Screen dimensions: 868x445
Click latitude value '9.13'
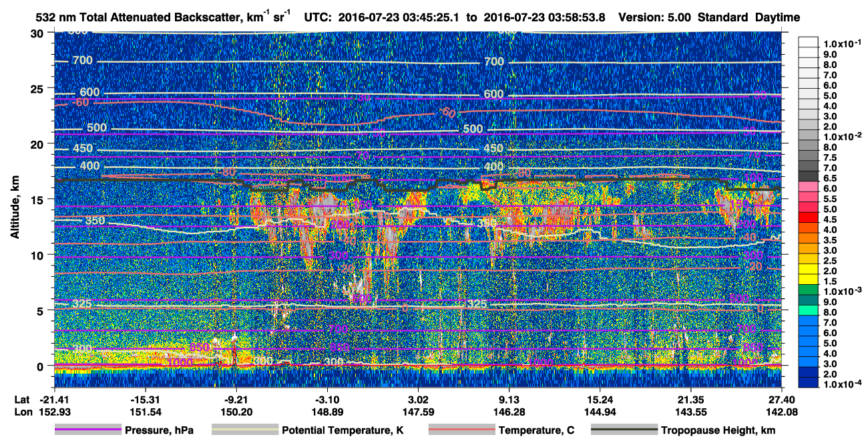(509, 399)
